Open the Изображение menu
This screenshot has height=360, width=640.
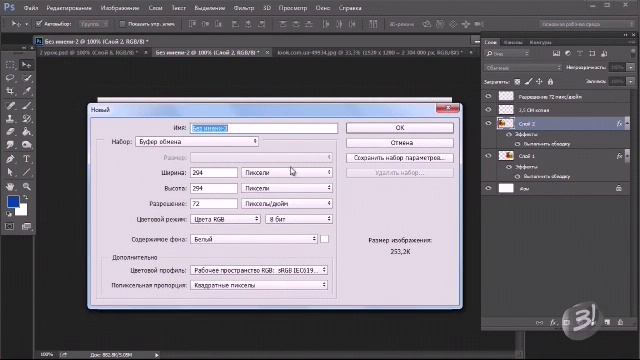tap(120, 8)
